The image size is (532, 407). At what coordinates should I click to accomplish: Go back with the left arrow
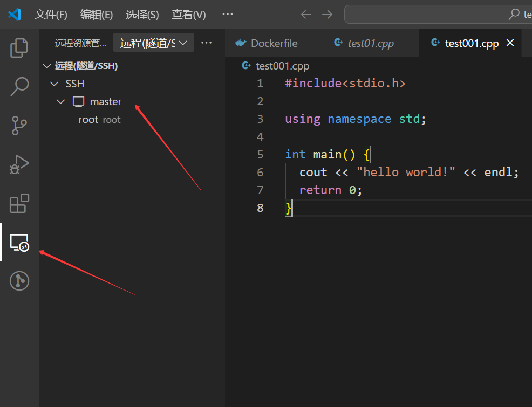point(306,14)
